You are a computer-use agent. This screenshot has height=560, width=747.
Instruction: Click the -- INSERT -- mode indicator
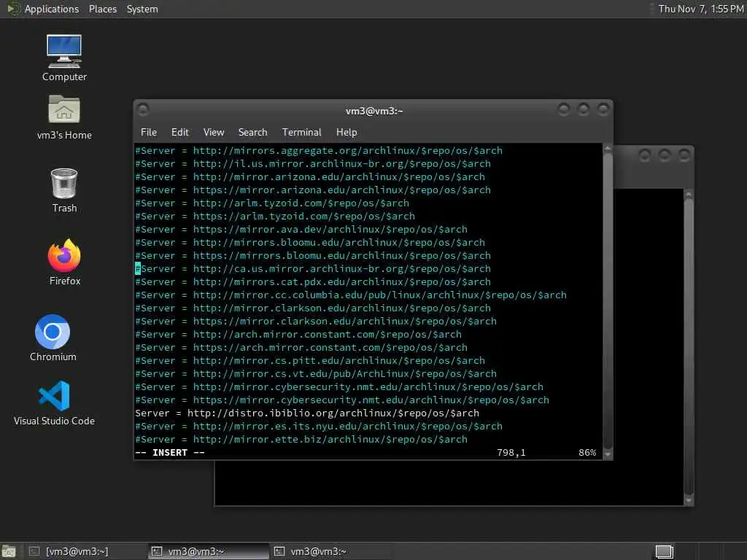point(170,453)
